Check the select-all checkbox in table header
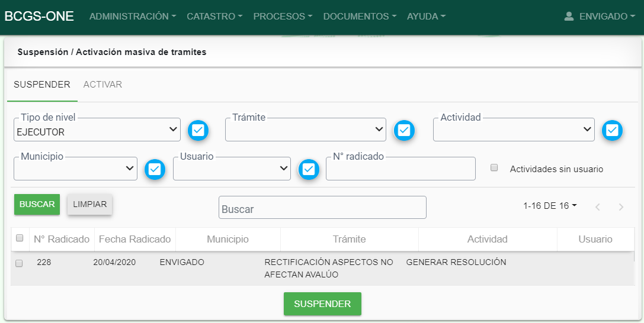This screenshot has height=323, width=644. point(20,238)
